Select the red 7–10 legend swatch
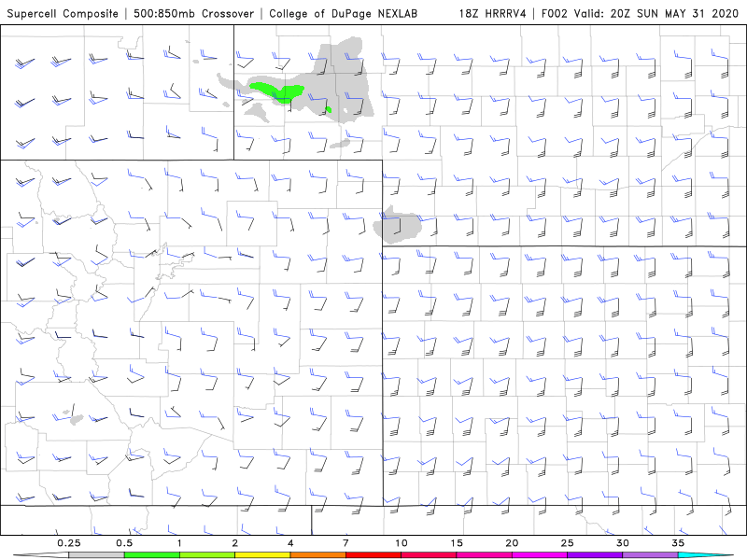 (373, 554)
